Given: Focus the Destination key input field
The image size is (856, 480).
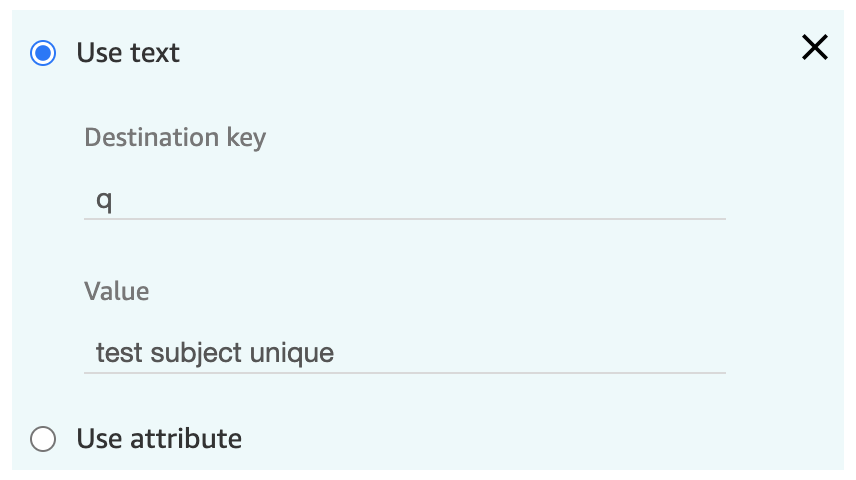Looking at the screenshot, I should 405,200.
